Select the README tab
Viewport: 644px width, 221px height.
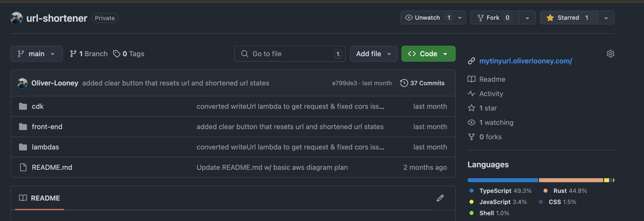(x=40, y=198)
